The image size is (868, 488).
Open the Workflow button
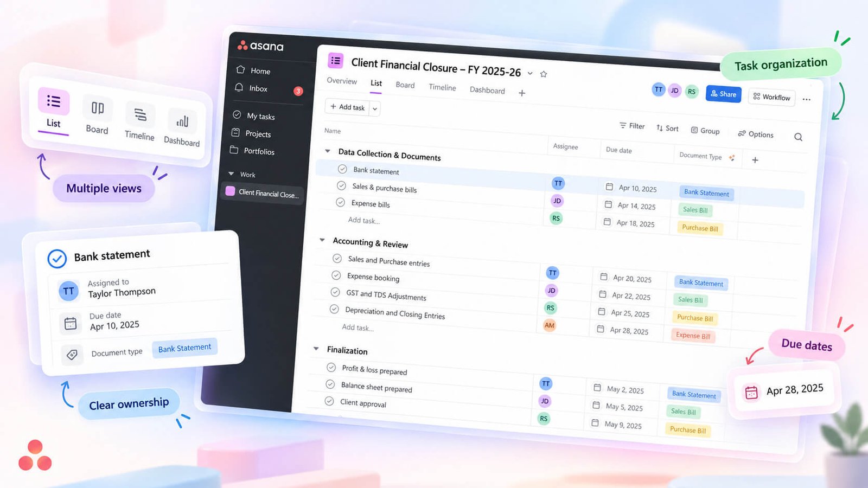tap(771, 97)
